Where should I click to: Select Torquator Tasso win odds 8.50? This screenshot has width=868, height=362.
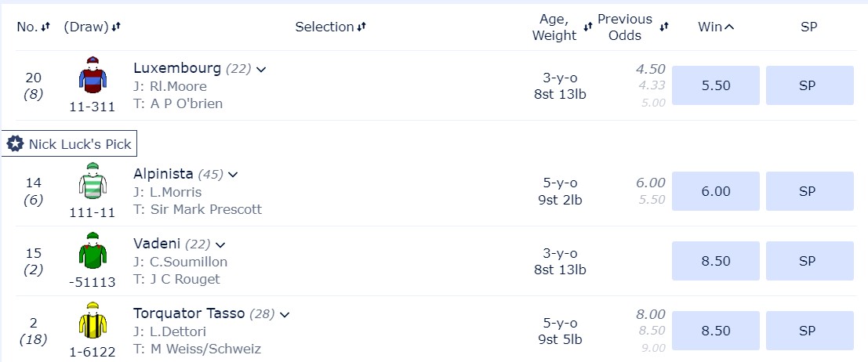tap(716, 331)
